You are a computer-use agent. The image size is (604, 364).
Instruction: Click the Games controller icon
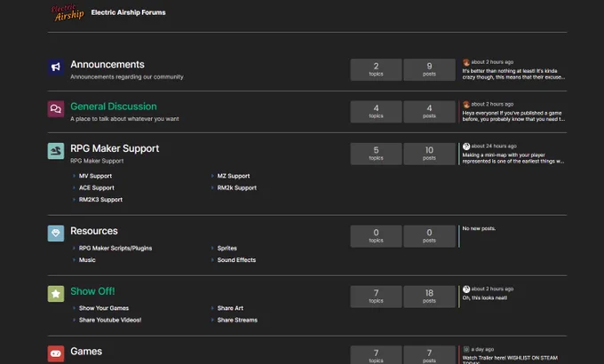pyautogui.click(x=56, y=354)
